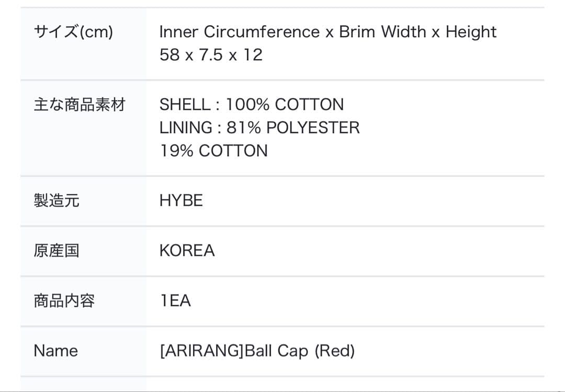Click the Name row label
This screenshot has width=565, height=392.
point(56,351)
